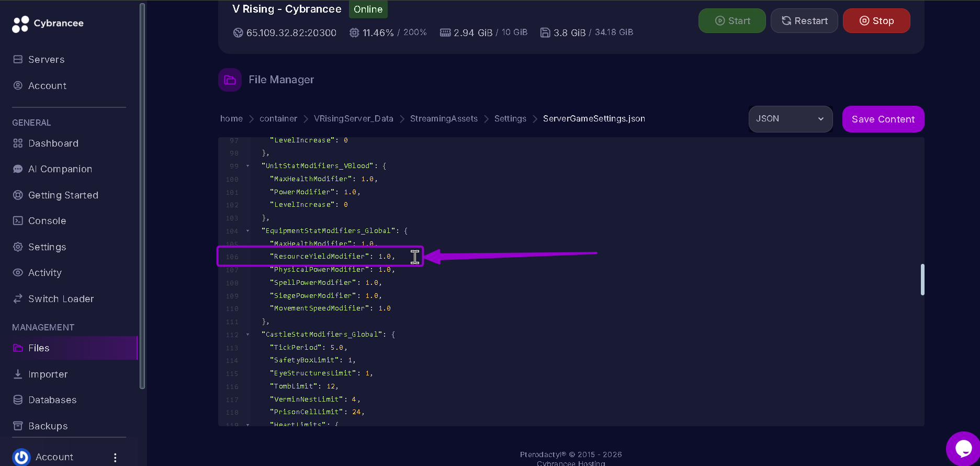Click Save Content button
Screen dimensions: 980x466
[x=883, y=119]
